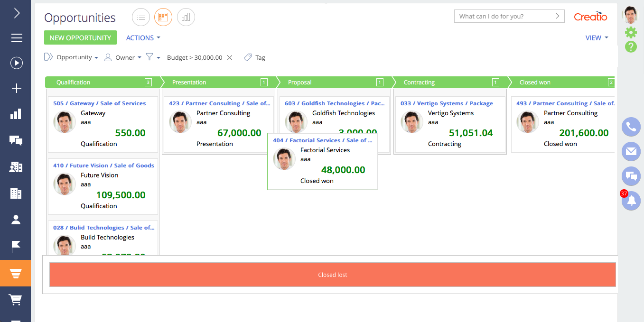644x322 pixels.
Task: Open 033 / Vertigo Systems / Package link
Action: click(x=447, y=103)
